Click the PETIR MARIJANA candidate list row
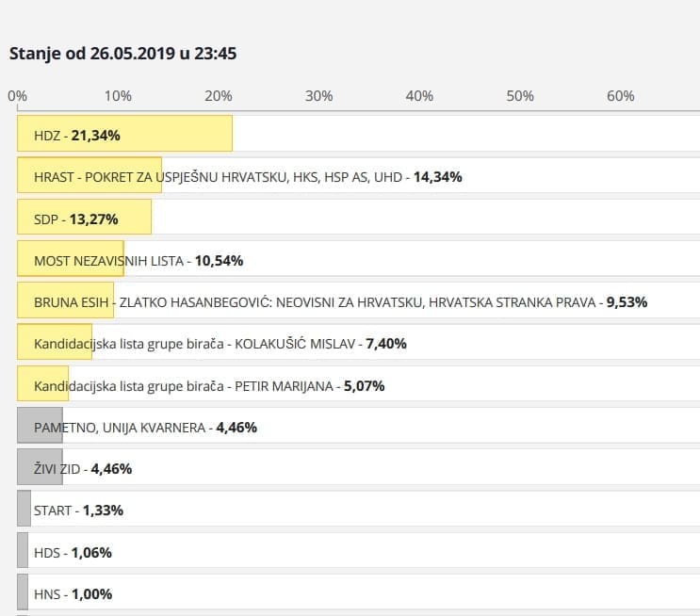This screenshot has height=616, width=700. 209,385
